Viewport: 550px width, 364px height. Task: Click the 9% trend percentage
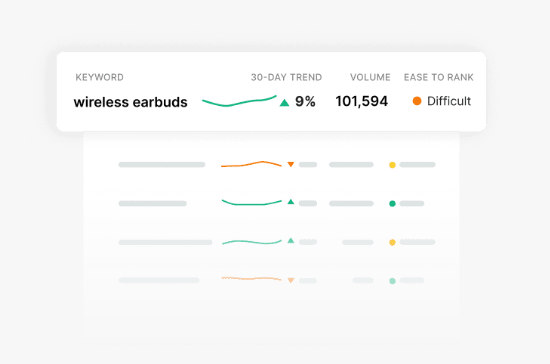[x=305, y=101]
